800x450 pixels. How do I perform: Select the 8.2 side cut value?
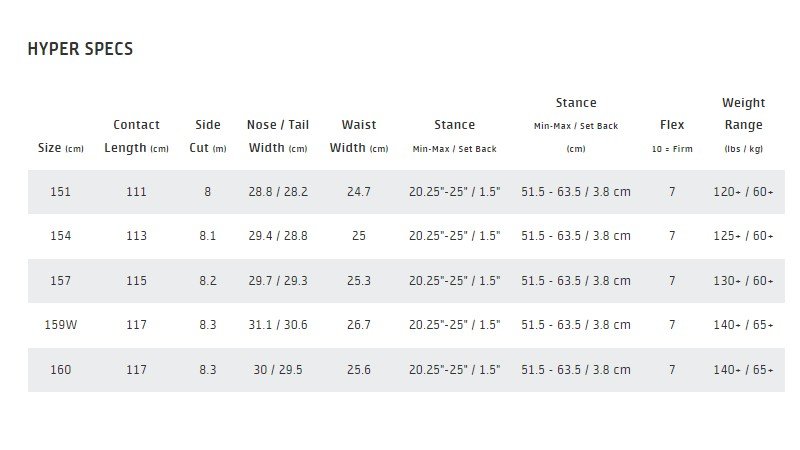[x=208, y=281]
